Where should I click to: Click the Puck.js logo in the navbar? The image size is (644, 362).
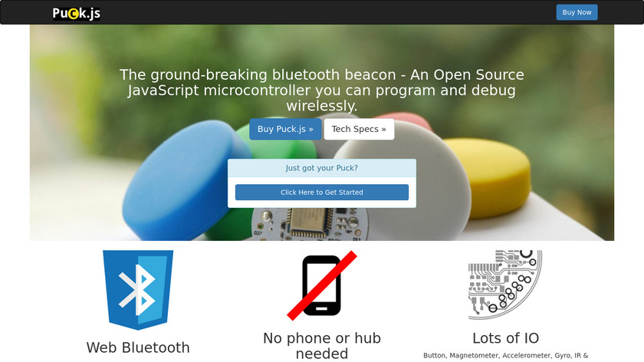tap(77, 13)
